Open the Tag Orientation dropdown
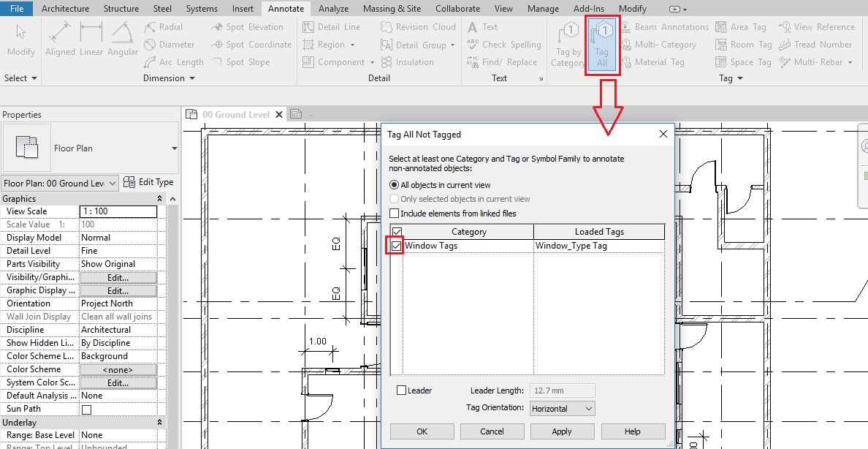The image size is (868, 449). tap(561, 409)
